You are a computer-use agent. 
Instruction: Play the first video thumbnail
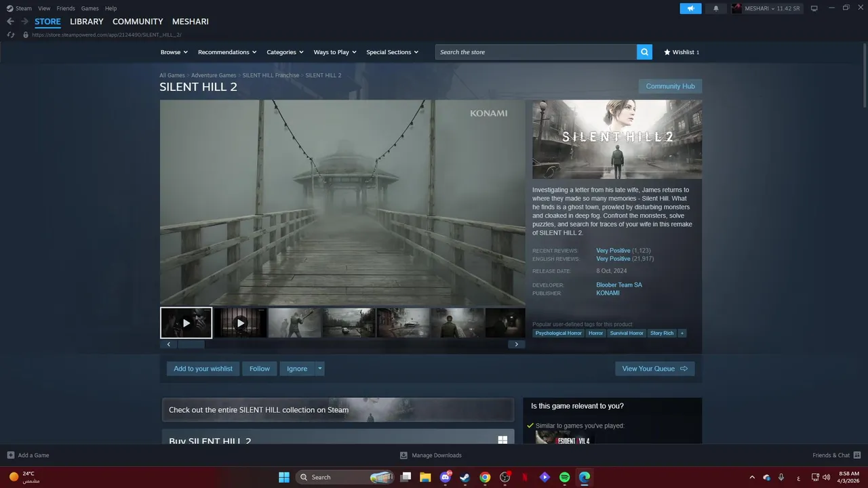click(186, 323)
